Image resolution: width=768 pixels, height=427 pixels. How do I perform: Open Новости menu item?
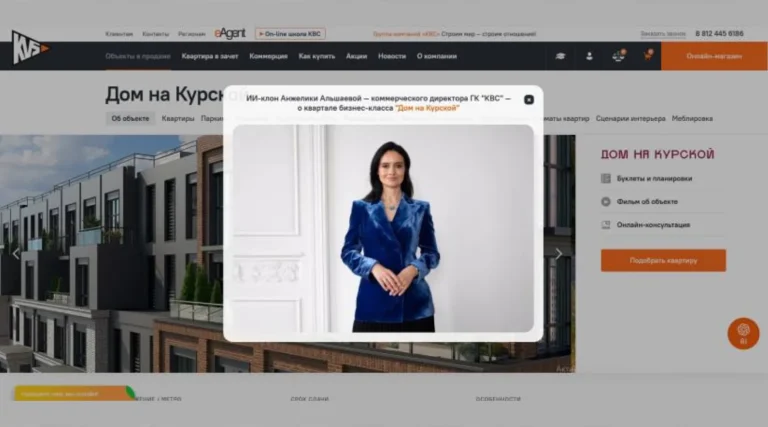[x=392, y=56]
